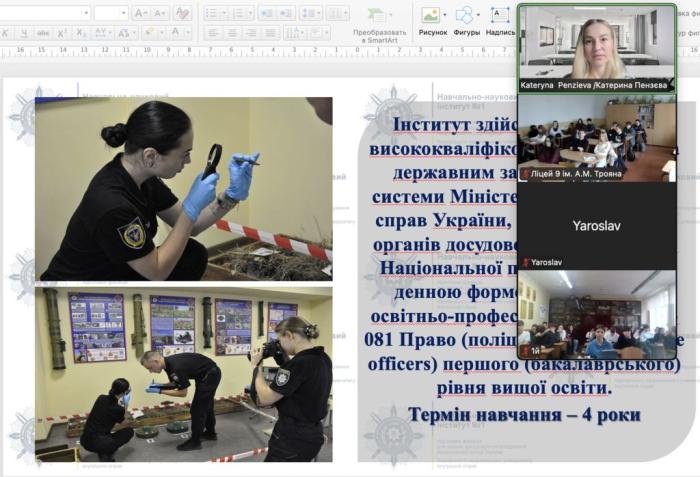Click the Фигуры shapes icon
The image size is (700, 477).
click(x=465, y=15)
